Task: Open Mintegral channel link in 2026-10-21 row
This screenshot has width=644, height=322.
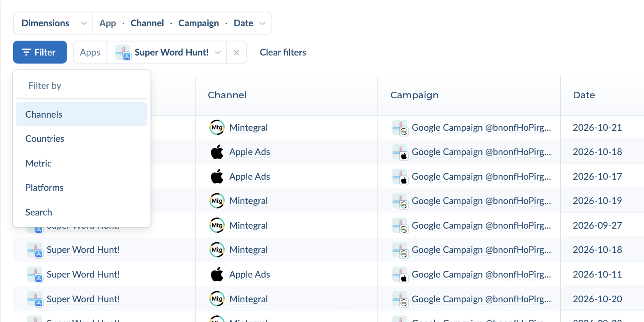Action: pos(248,127)
